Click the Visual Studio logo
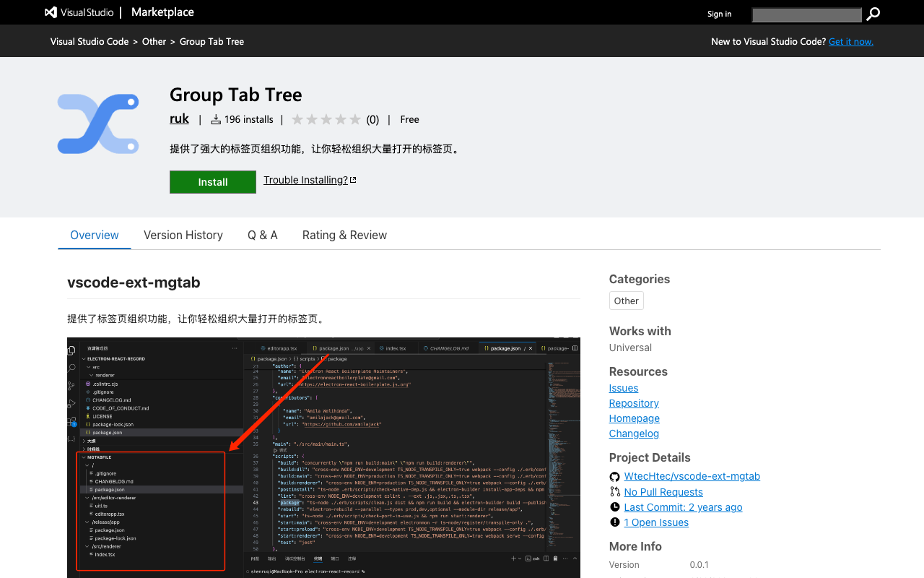The height and width of the screenshot is (578, 924). pos(79,12)
